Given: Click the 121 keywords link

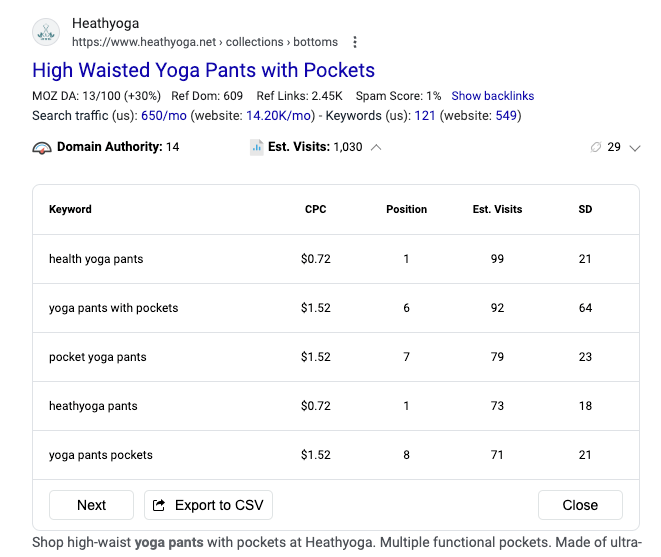Looking at the screenshot, I should (424, 116).
